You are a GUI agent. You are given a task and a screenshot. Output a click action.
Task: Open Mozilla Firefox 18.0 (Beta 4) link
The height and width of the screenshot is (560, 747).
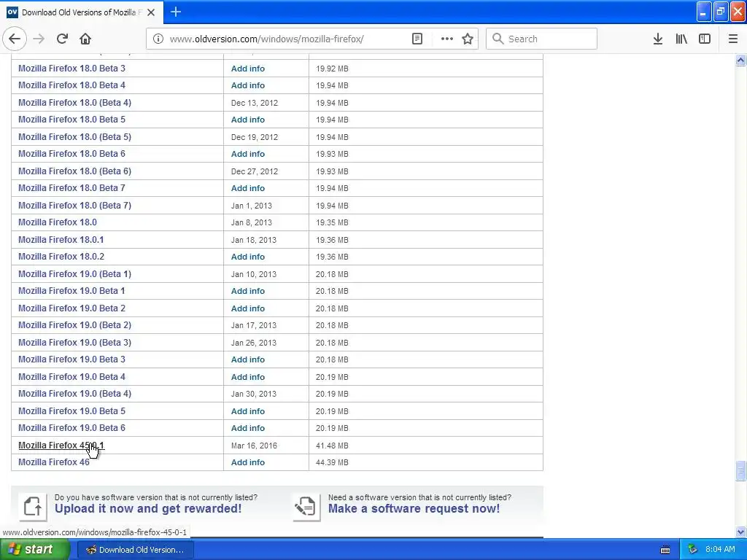[75, 102]
